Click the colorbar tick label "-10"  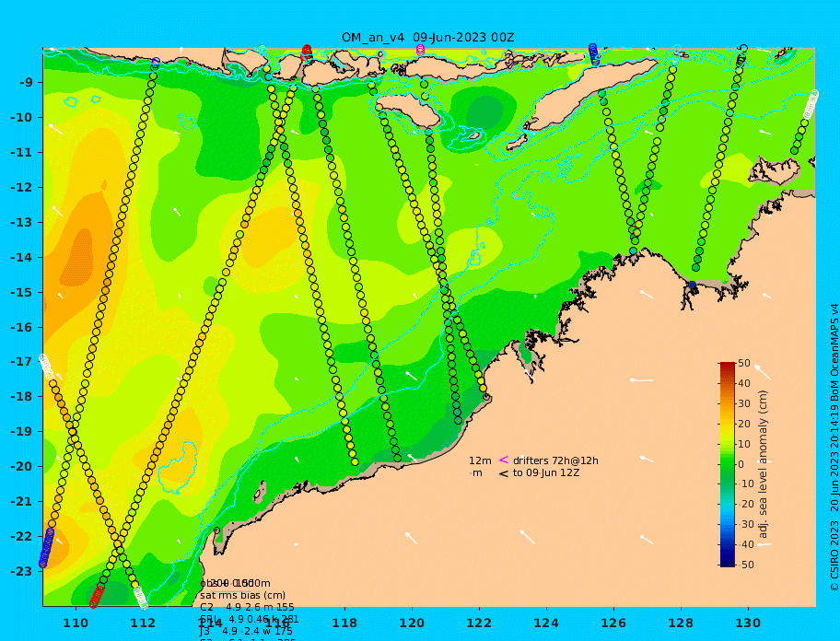(x=746, y=484)
